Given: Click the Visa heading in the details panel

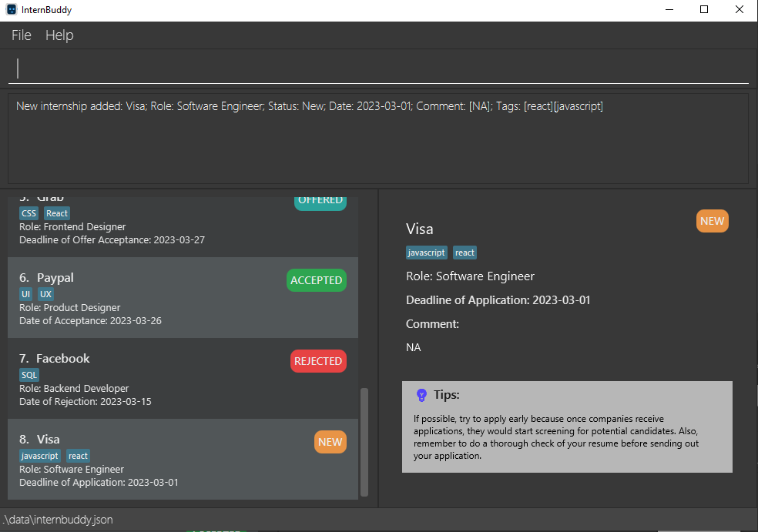Looking at the screenshot, I should (420, 229).
